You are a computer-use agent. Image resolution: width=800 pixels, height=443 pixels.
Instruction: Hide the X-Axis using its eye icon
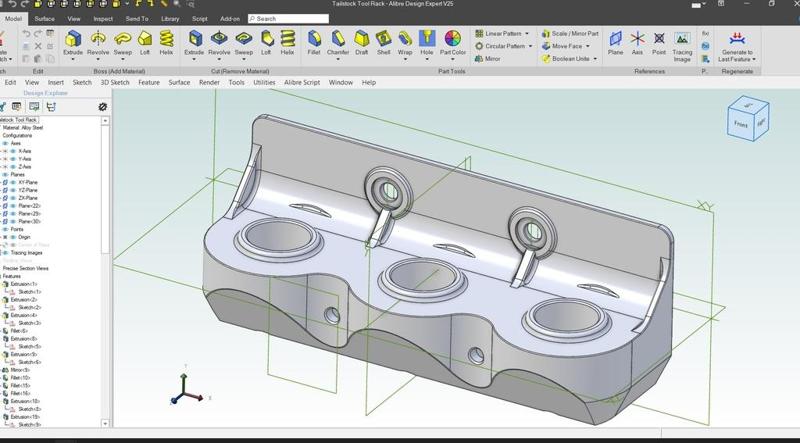(x=14, y=151)
